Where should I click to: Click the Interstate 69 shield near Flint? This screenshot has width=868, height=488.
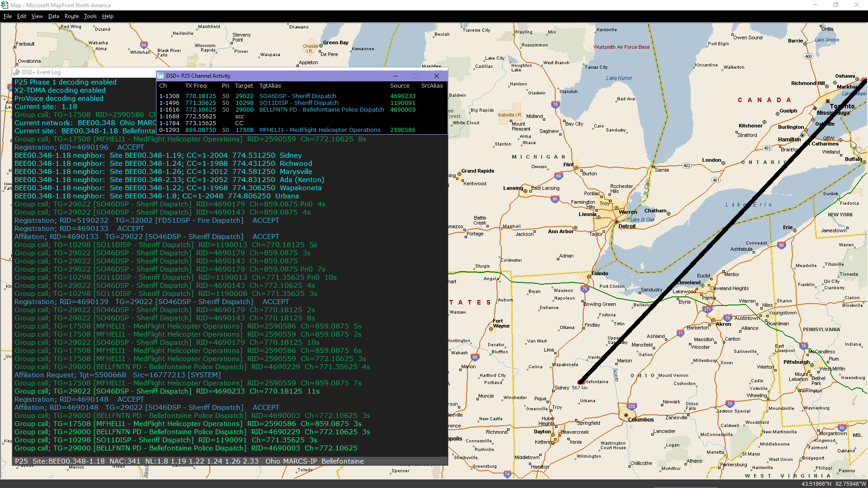[x=559, y=176]
